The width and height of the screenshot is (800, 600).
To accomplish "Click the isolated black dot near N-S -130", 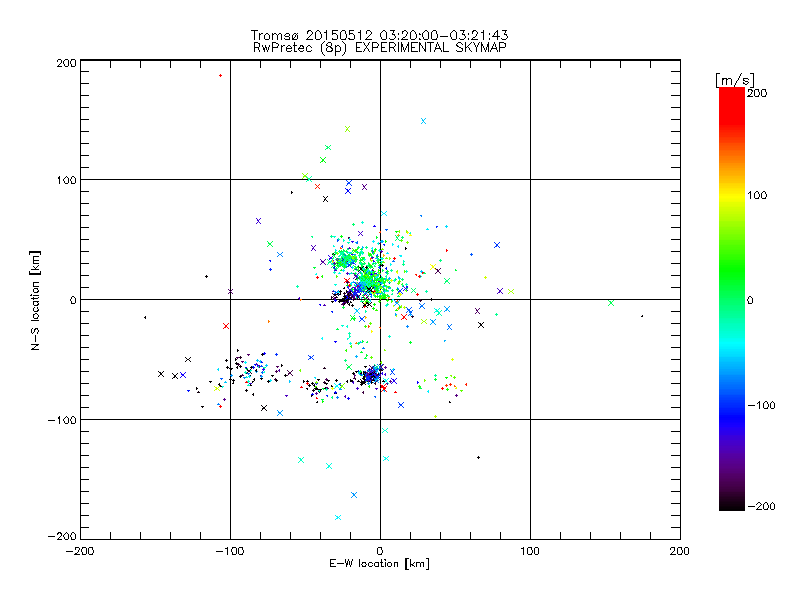I will [x=478, y=457].
